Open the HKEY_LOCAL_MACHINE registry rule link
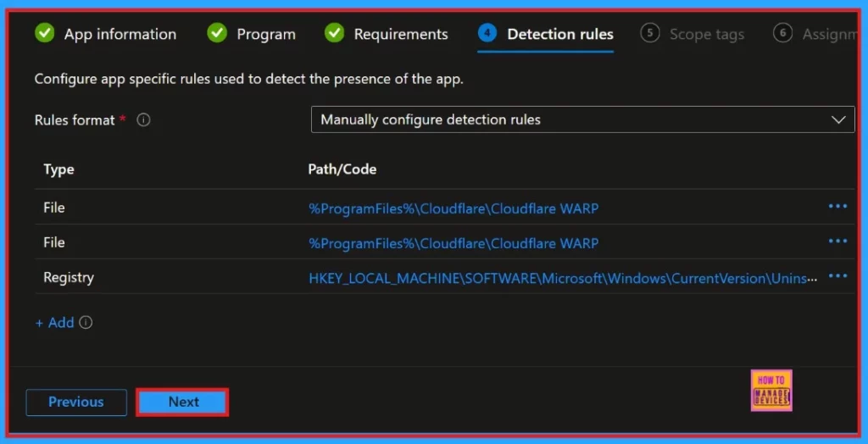 563,278
